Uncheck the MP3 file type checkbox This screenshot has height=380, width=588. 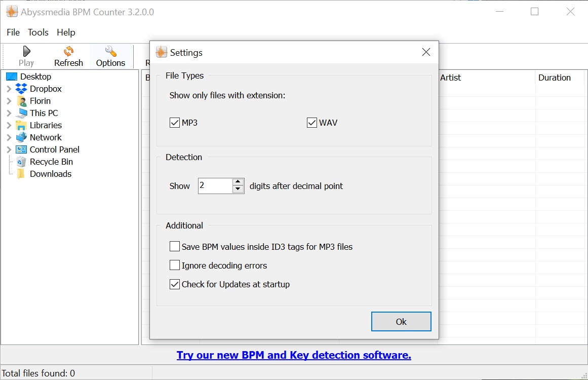coord(175,123)
